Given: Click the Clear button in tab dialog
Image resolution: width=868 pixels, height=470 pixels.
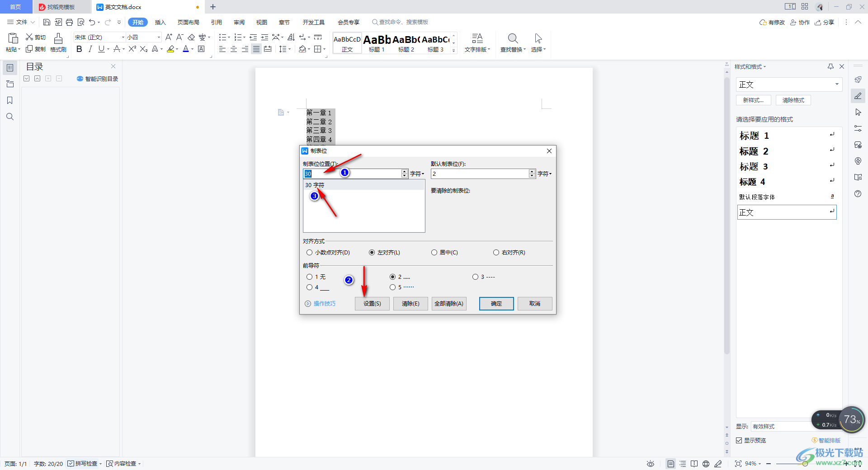Looking at the screenshot, I should [410, 304].
